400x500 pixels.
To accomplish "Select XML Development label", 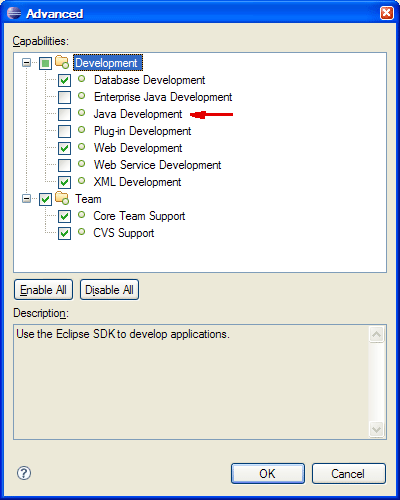I will [x=137, y=182].
